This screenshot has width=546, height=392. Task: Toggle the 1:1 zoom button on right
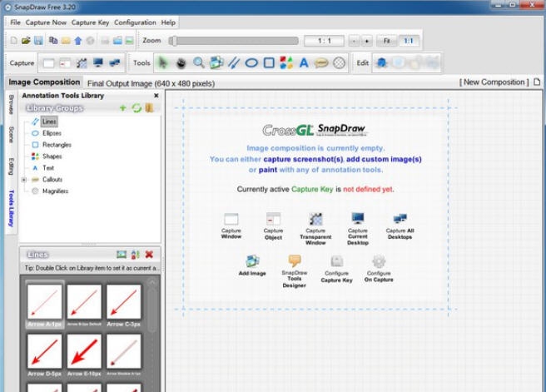pyautogui.click(x=409, y=40)
